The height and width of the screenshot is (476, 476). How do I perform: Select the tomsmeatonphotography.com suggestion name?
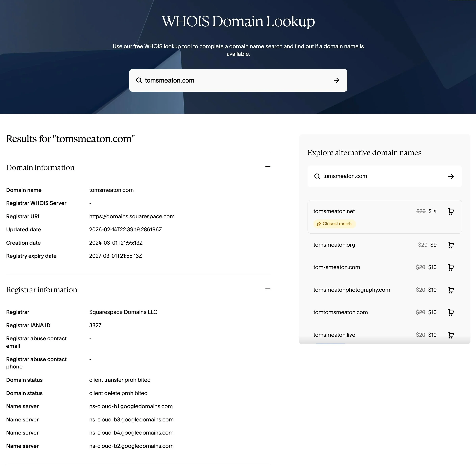pos(352,290)
